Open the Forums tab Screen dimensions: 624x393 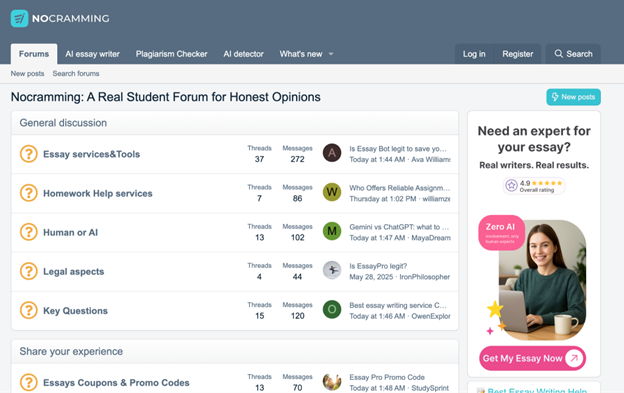coord(34,54)
